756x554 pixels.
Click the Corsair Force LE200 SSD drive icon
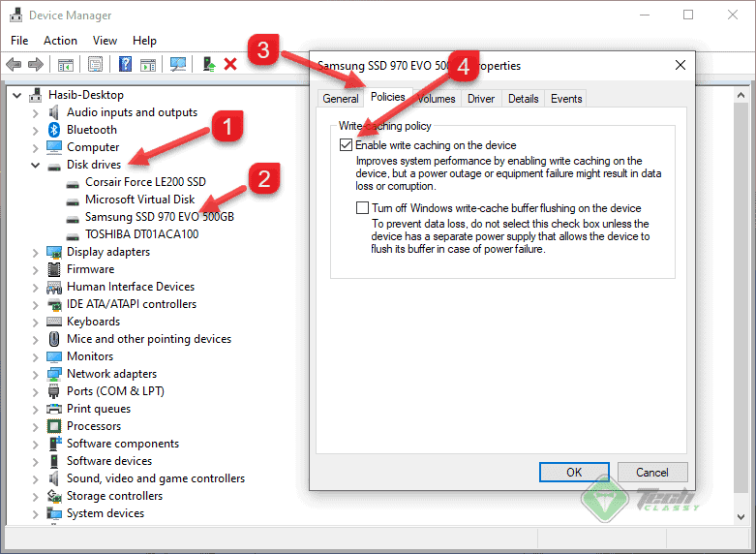(x=73, y=184)
